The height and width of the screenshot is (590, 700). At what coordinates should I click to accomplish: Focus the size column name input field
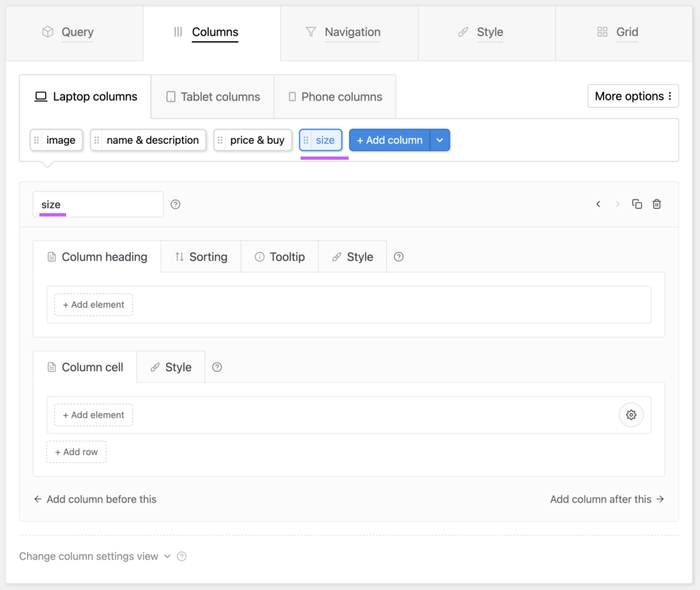coord(98,204)
